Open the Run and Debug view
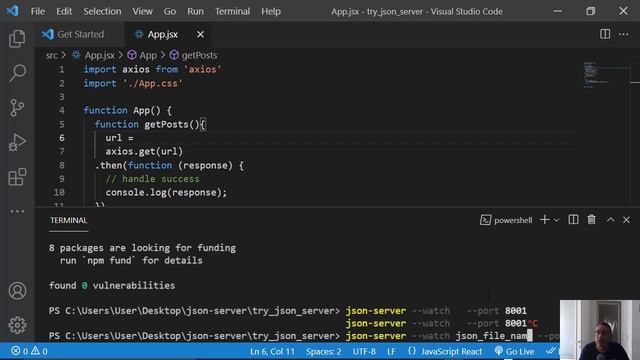640x360 pixels. click(x=17, y=142)
